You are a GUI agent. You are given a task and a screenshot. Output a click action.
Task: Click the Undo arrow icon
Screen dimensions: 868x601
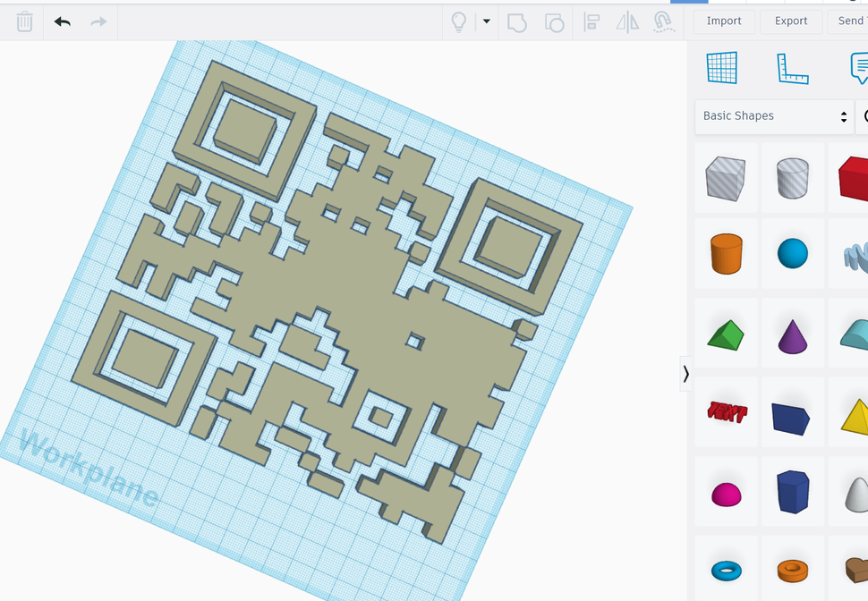click(62, 21)
